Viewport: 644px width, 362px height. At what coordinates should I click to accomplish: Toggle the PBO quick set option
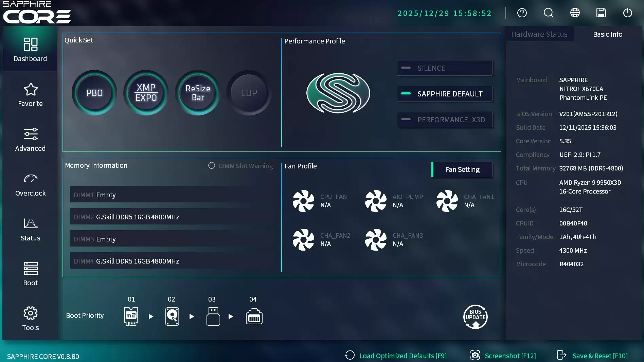click(x=94, y=93)
